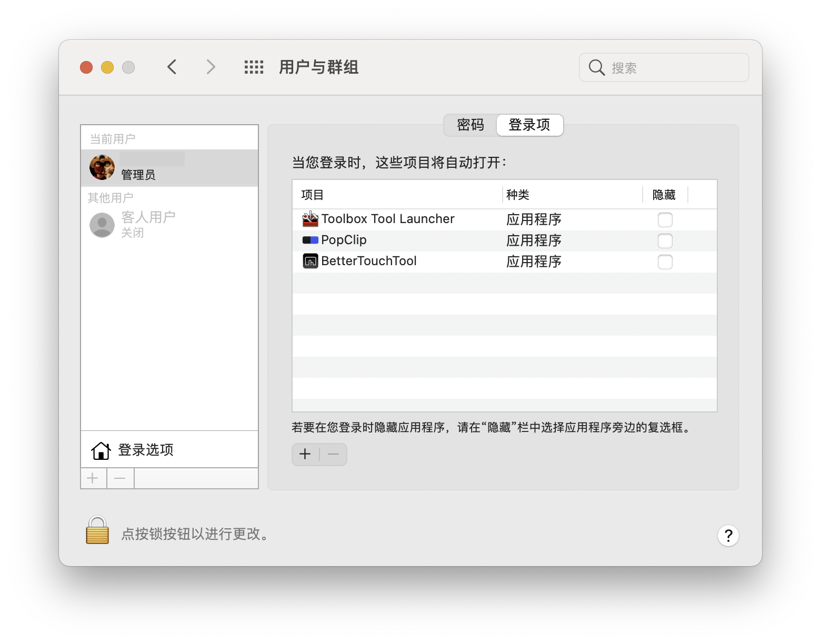Open the show-all preferences grid icon
821x644 pixels.
254,67
